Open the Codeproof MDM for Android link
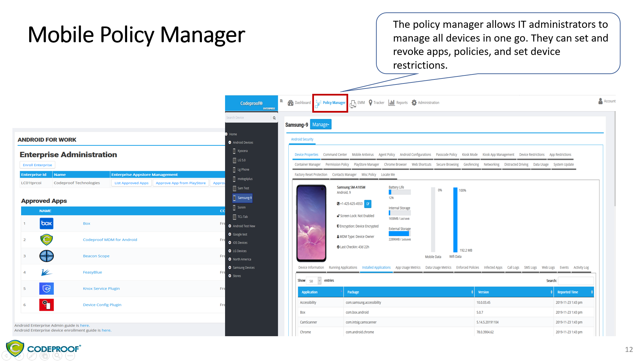The height and width of the screenshot is (362, 644). tap(110, 240)
